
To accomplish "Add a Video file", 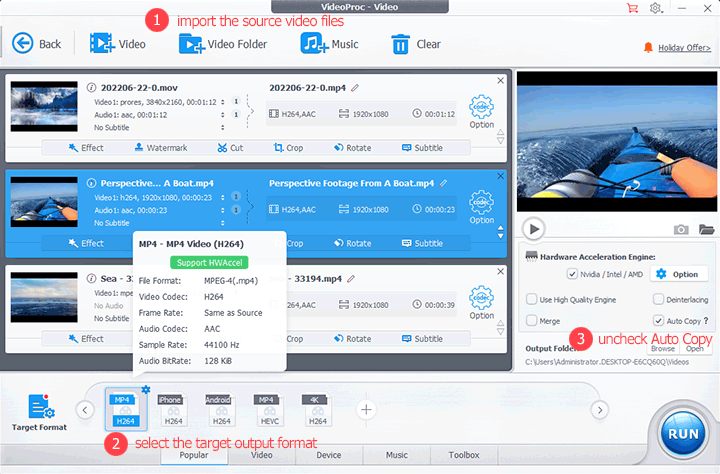I will (x=118, y=44).
